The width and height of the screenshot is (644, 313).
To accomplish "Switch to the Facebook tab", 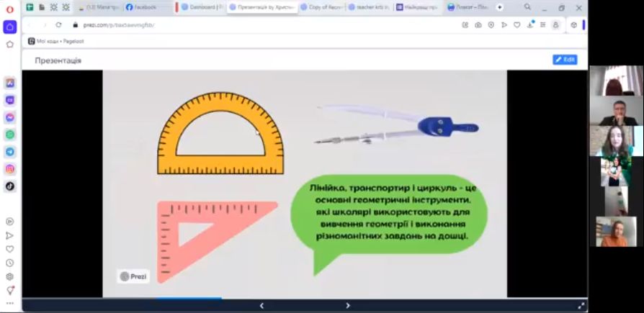I will [x=148, y=7].
